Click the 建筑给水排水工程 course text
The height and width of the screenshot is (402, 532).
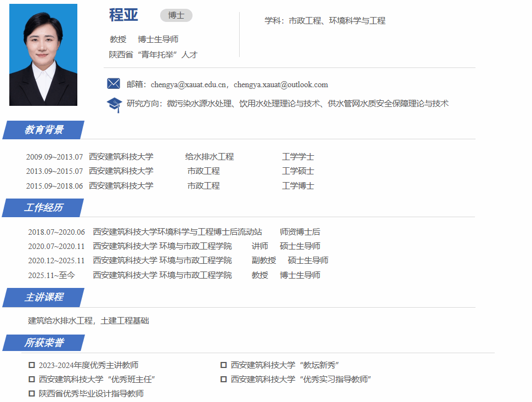(x=60, y=321)
